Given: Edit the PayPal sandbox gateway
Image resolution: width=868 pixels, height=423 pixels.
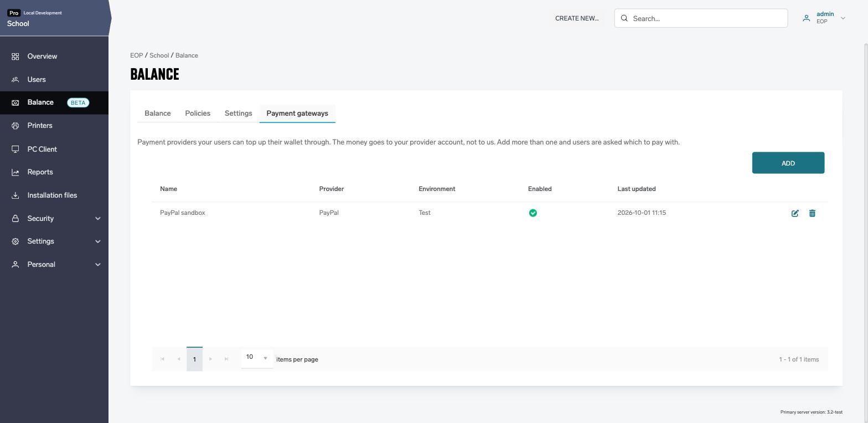Looking at the screenshot, I should click(x=795, y=213).
